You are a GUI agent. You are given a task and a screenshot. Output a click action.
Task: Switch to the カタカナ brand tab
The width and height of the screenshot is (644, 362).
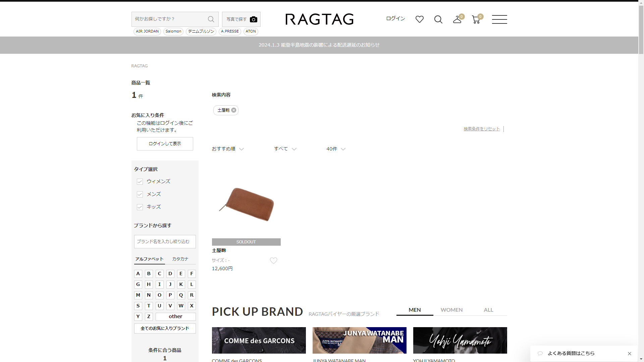(x=180, y=259)
